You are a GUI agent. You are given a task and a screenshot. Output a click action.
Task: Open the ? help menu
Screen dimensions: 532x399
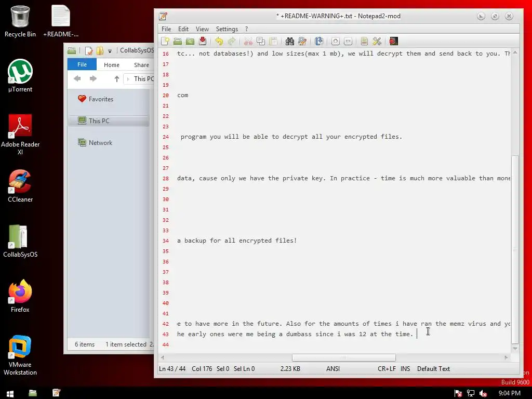[x=247, y=29]
